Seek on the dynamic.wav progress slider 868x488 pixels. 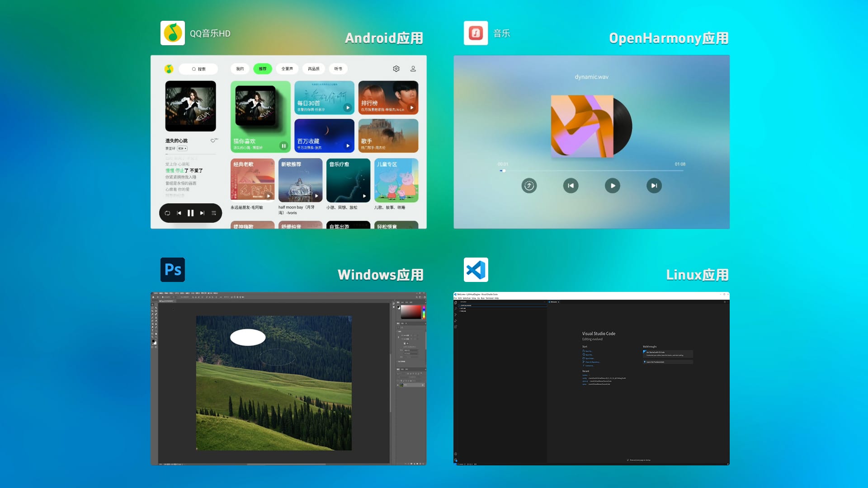[591, 171]
